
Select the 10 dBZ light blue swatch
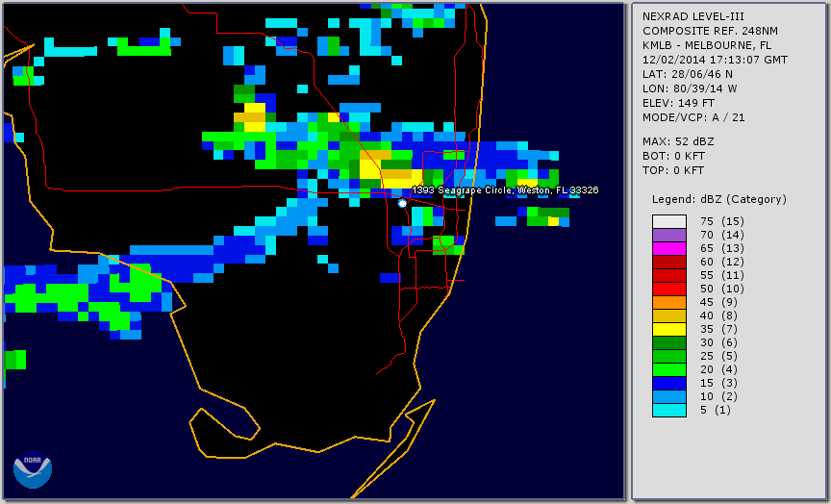point(669,396)
